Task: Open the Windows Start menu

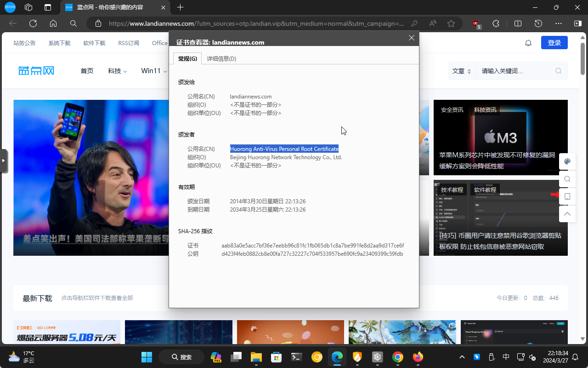Action: (147, 357)
